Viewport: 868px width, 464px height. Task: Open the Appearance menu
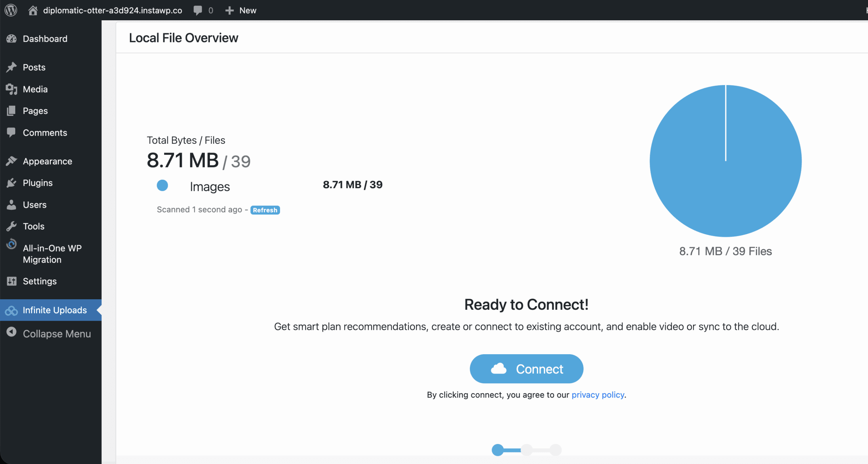[x=47, y=161]
